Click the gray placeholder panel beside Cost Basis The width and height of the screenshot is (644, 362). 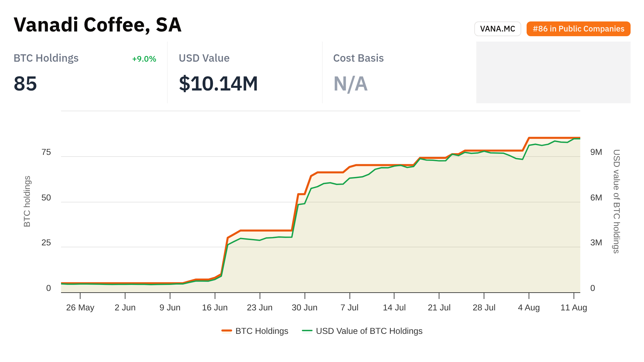point(553,72)
